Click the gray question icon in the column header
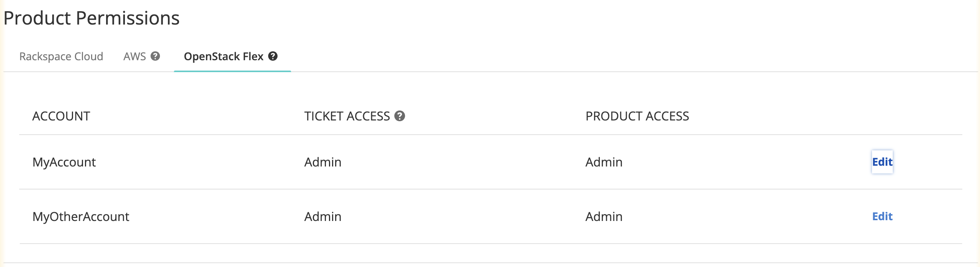This screenshot has width=980, height=267. pyautogui.click(x=400, y=116)
